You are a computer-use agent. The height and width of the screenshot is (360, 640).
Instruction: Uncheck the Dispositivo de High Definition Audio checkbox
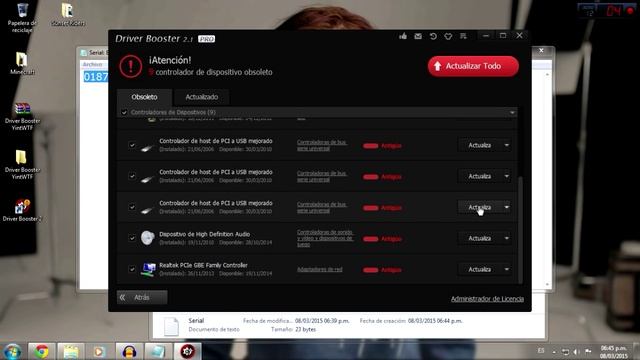click(132, 238)
